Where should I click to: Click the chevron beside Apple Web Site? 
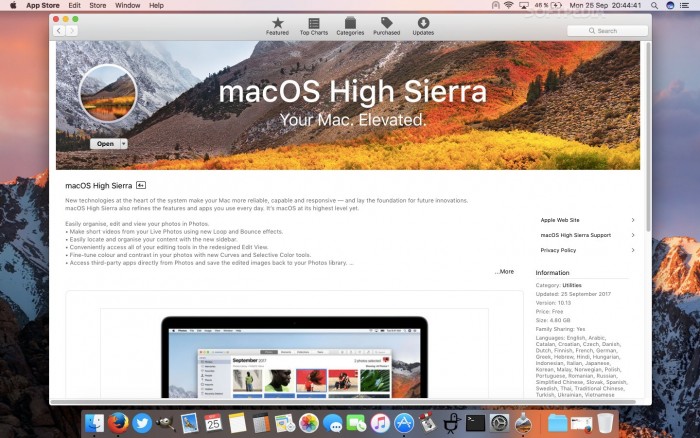click(x=633, y=220)
